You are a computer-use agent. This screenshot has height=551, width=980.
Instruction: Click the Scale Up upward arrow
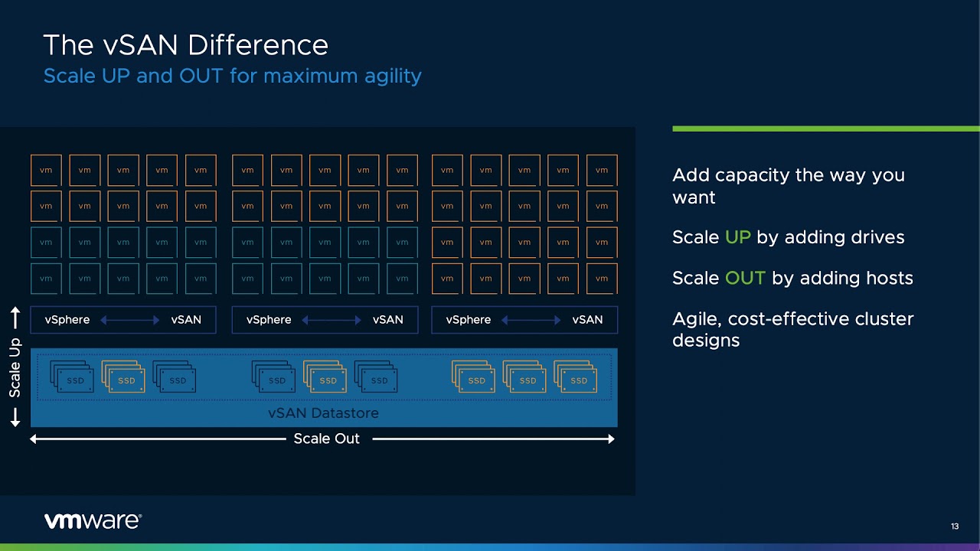[15, 318]
